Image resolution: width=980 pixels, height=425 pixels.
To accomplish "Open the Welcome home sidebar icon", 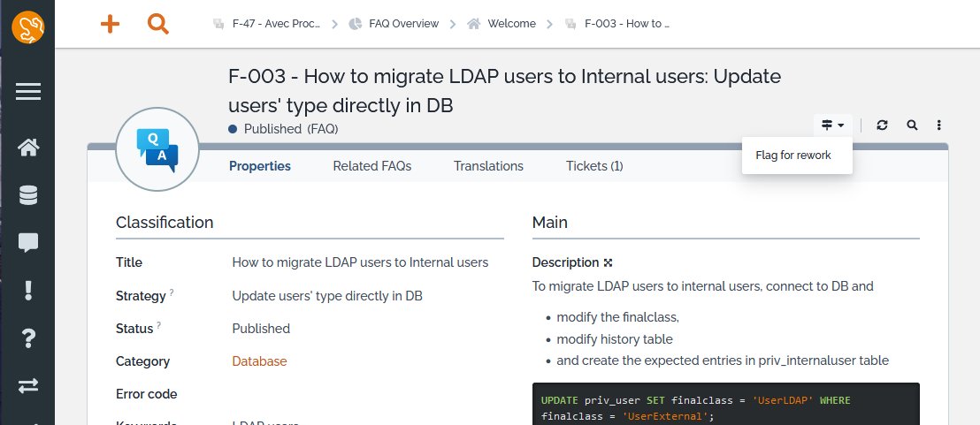I will click(28, 148).
